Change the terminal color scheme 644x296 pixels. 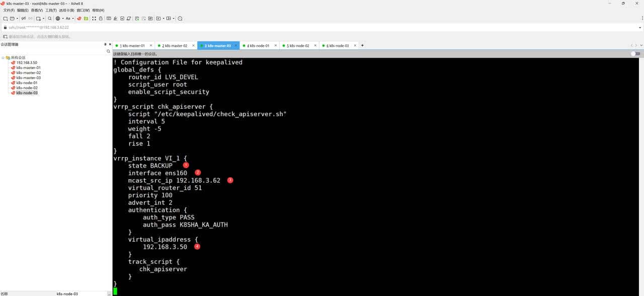coord(57,19)
